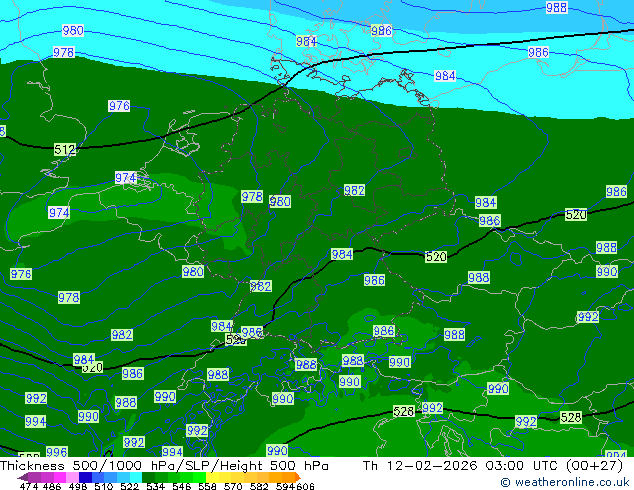Pick the bright magenta legend swatch
This screenshot has height=490, width=634.
tap(59, 477)
